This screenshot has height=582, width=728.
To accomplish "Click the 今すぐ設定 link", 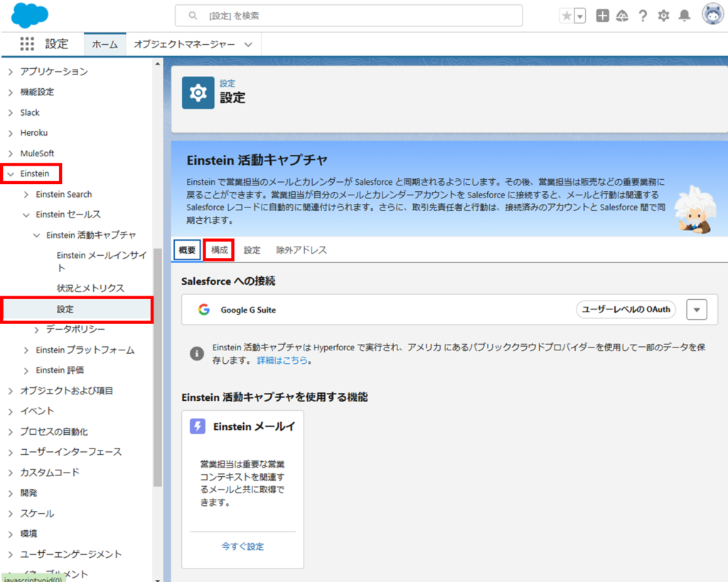I will click(242, 546).
